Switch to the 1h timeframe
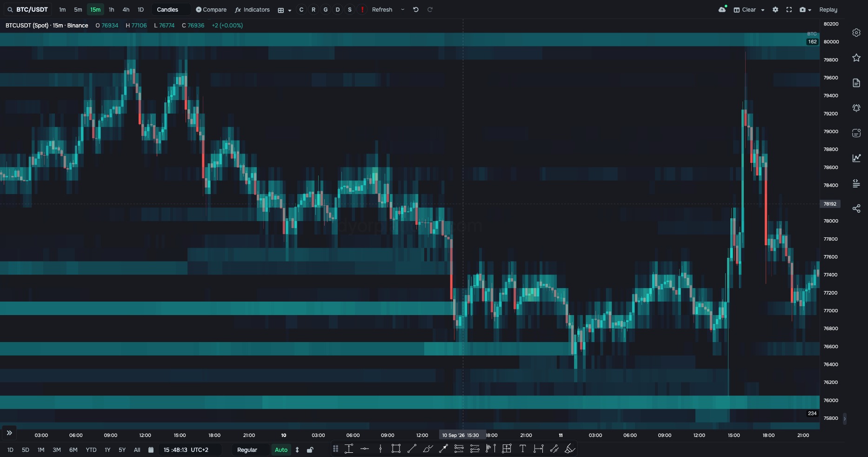The width and height of the screenshot is (868, 457). coord(111,10)
